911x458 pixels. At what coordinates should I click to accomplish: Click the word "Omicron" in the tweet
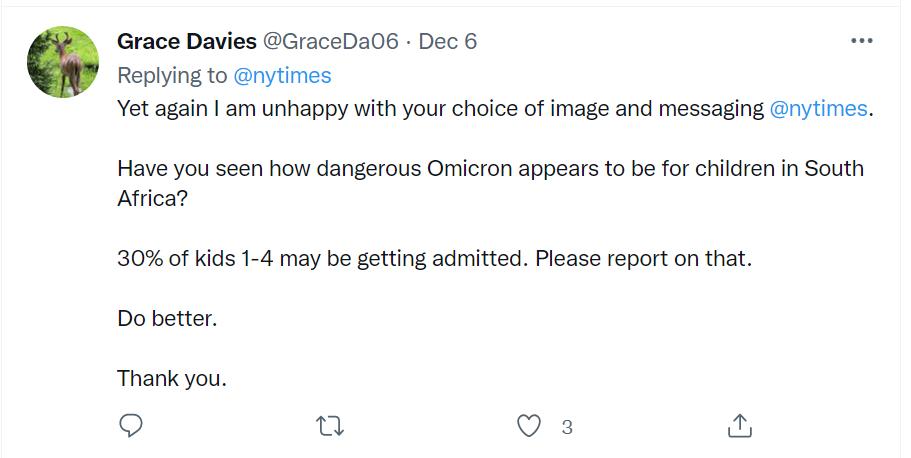tap(469, 169)
